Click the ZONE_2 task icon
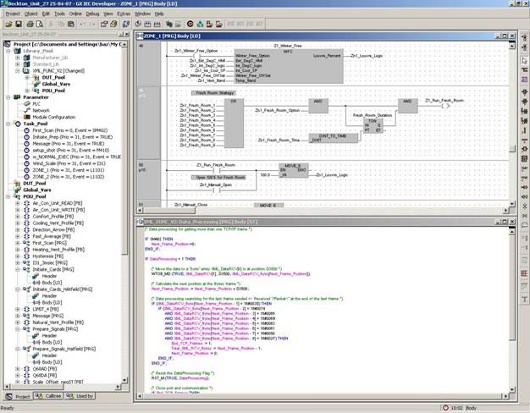This screenshot has width=530, height=413. point(27,177)
